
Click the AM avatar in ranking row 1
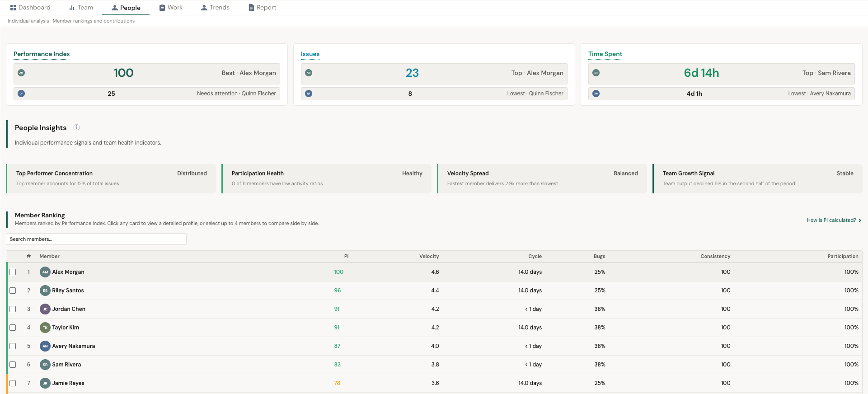pos(45,272)
